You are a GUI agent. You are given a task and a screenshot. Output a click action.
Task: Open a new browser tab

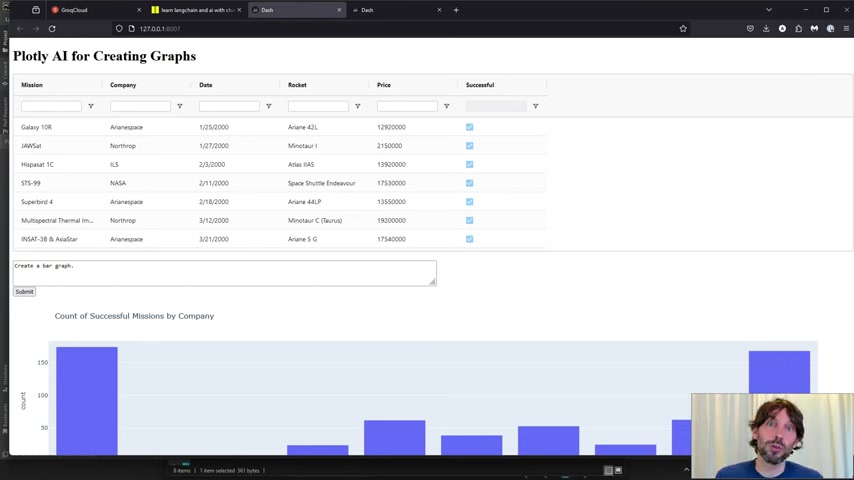tap(456, 10)
